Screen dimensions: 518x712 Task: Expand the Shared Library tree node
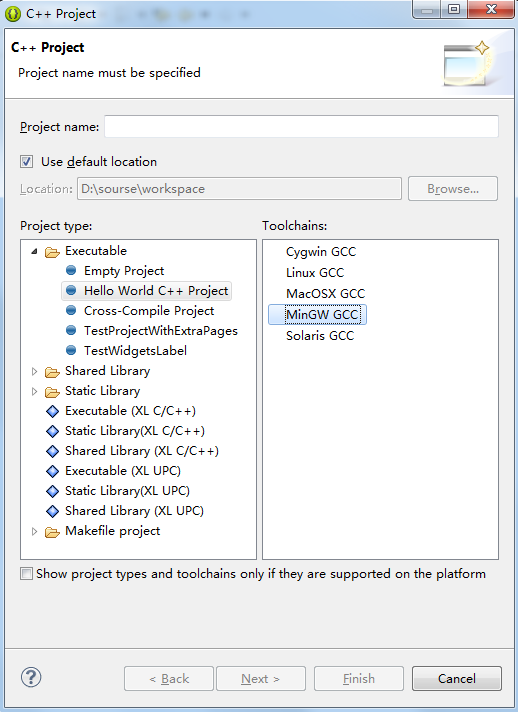click(35, 371)
